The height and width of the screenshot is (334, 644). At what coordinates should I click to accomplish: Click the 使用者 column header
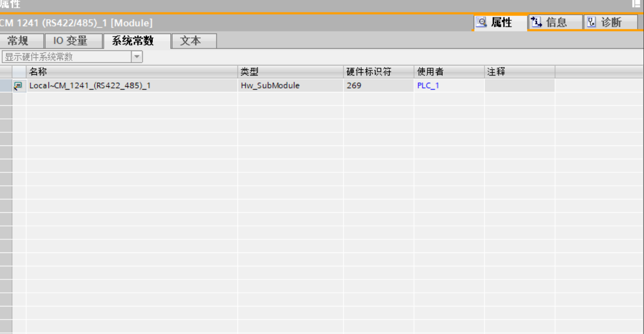coord(448,72)
